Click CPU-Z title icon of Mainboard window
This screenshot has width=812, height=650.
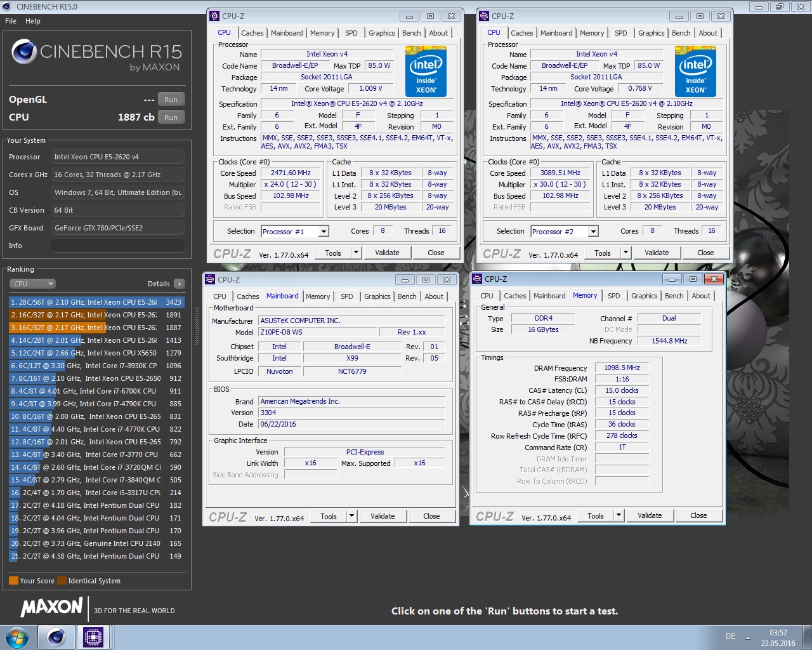[210, 279]
